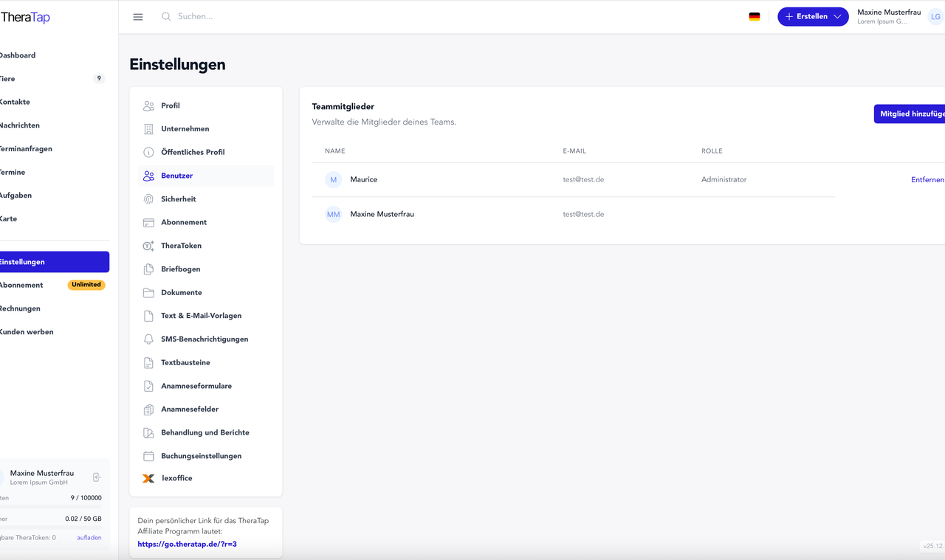The height and width of the screenshot is (560, 945).
Task: Click the Teammitglieder heading
Action: tap(343, 107)
